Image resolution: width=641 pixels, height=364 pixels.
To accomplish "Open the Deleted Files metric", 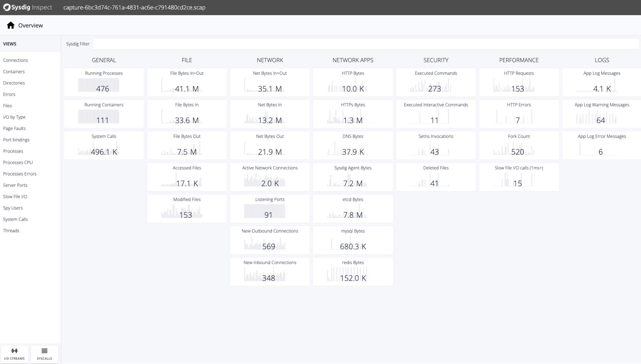I will point(435,177).
